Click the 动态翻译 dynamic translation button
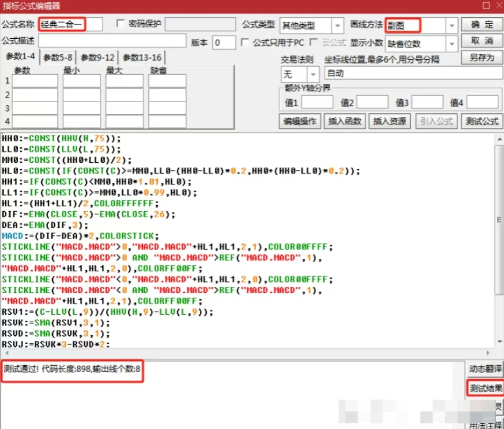The width and height of the screenshot is (504, 429). (485, 369)
